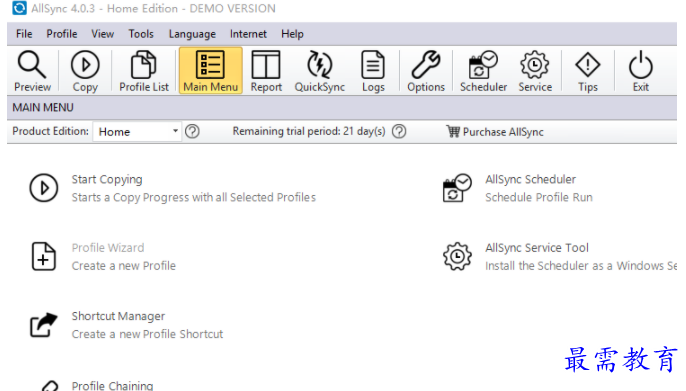Click 'Schedule Profile Run' description text
The height and width of the screenshot is (391, 686).
pyautogui.click(x=539, y=197)
